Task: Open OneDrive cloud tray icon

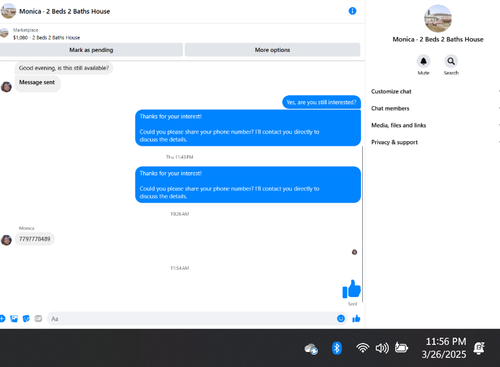Action: point(311,349)
